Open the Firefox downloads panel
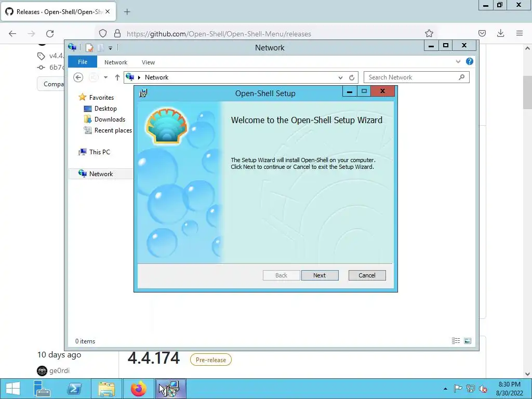Viewport: 532px width, 399px height. (x=500, y=33)
